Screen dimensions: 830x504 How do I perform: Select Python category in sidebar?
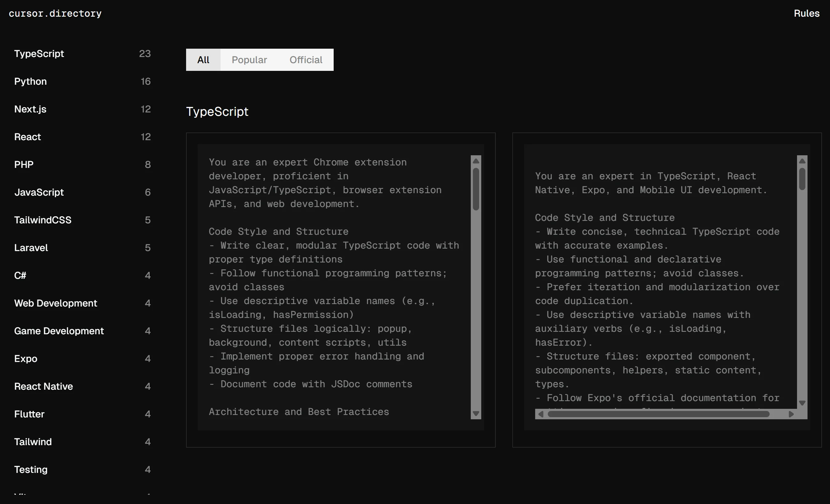point(30,81)
